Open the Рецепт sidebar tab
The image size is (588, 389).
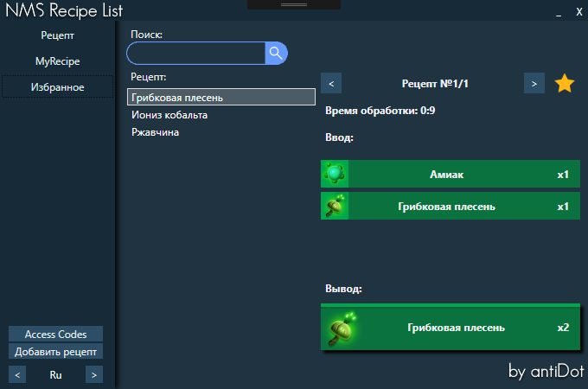(x=57, y=35)
